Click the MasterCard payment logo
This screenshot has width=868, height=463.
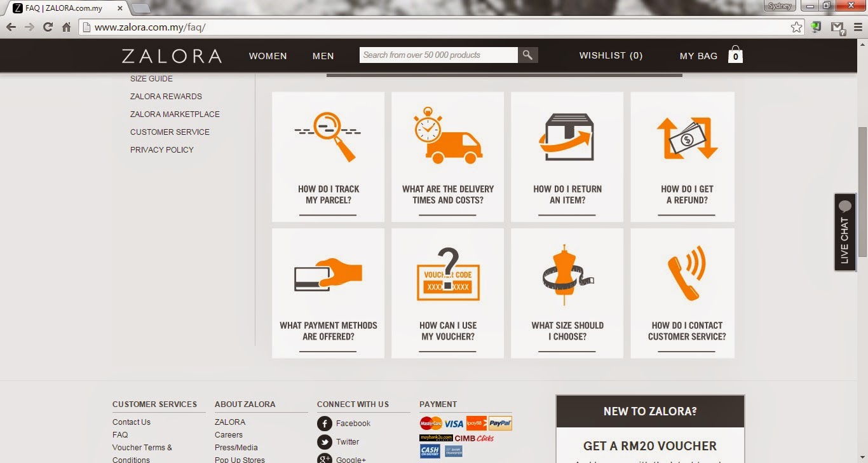430,423
